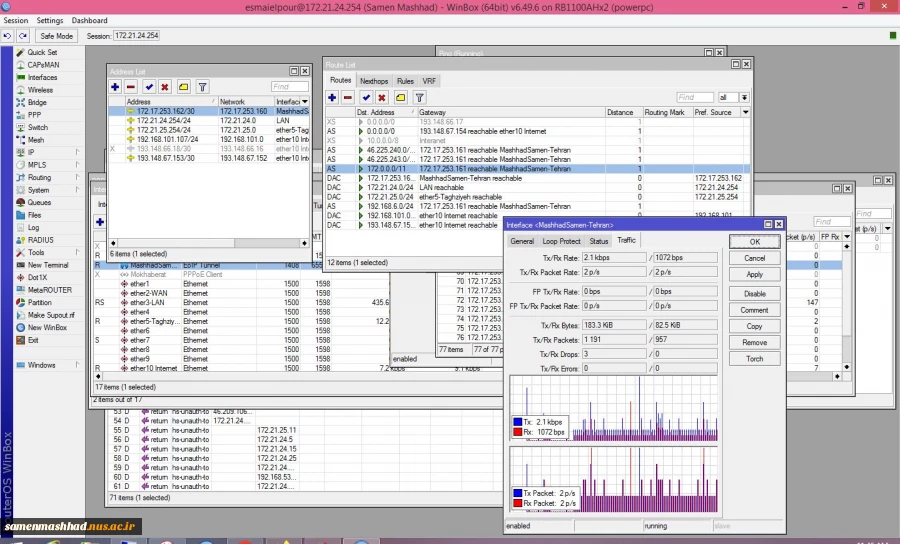
Task: Click the Find field in Route List
Action: [x=695, y=98]
